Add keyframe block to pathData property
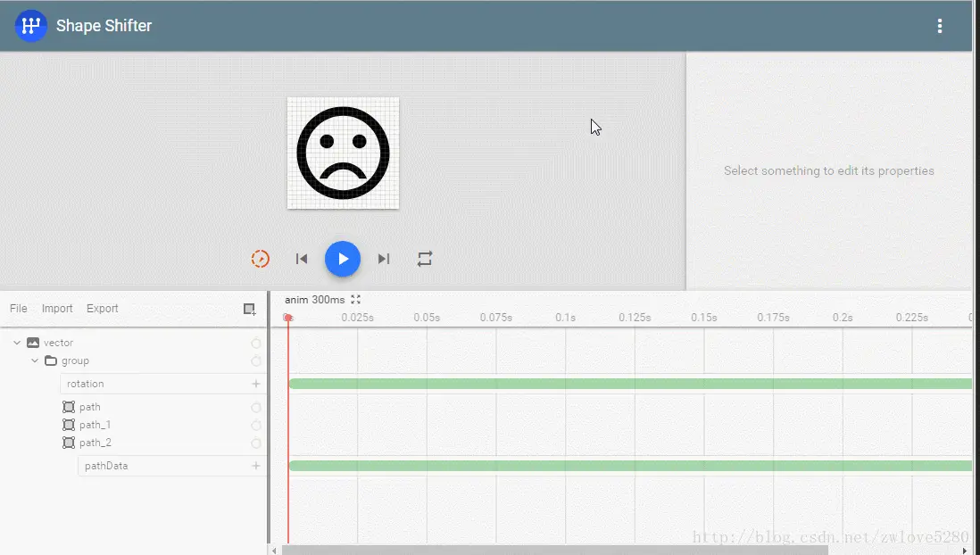Image resolution: width=980 pixels, height=555 pixels. [x=255, y=466]
